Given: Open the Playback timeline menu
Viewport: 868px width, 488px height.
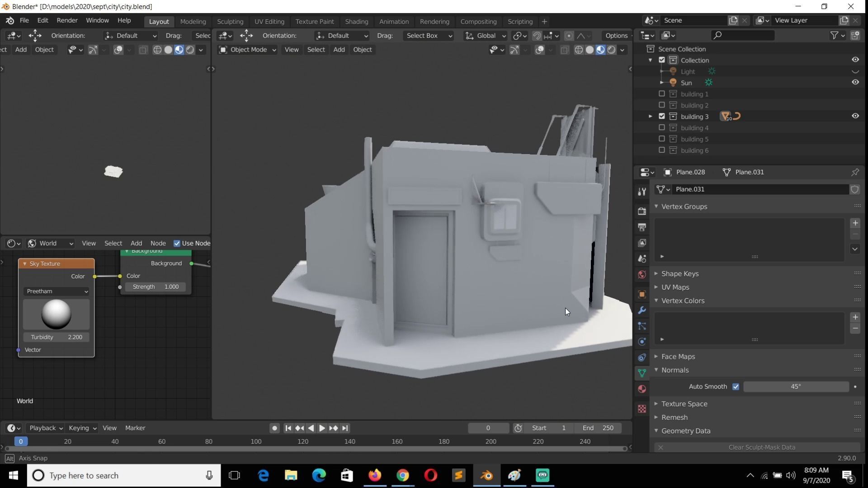Looking at the screenshot, I should (x=45, y=428).
